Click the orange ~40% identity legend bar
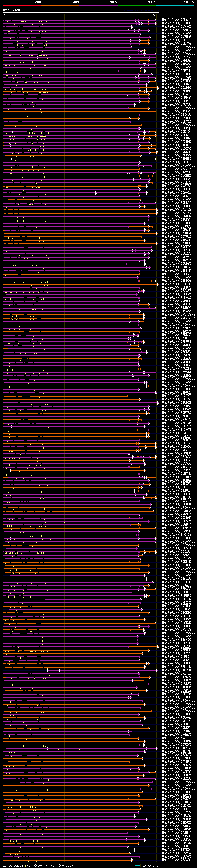The height and width of the screenshot is (868, 197). (x=60, y=6)
